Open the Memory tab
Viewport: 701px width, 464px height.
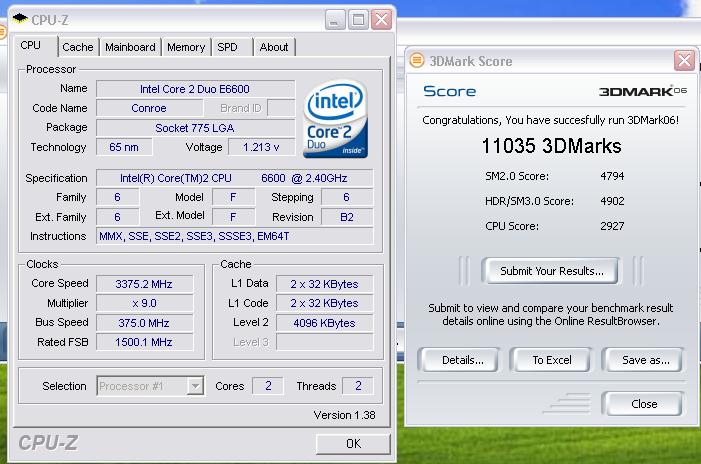[x=186, y=47]
